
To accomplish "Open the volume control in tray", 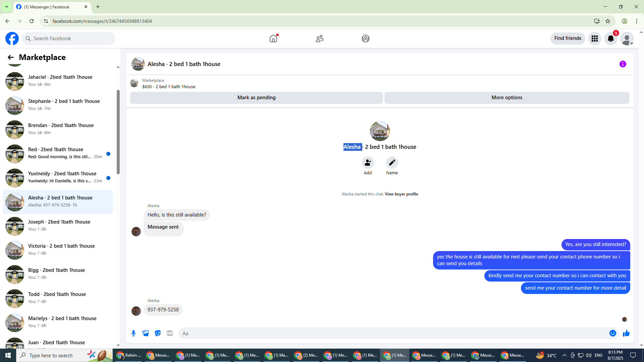I will coord(589,355).
